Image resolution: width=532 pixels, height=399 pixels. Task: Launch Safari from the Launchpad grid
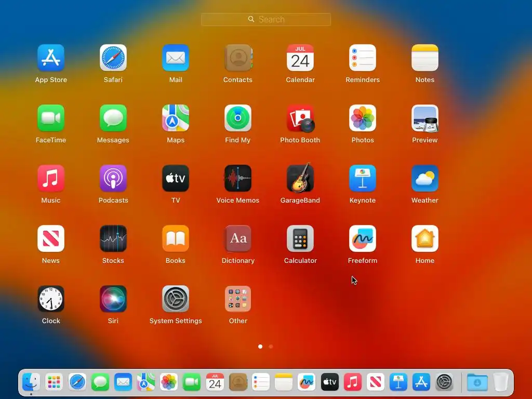click(x=113, y=58)
